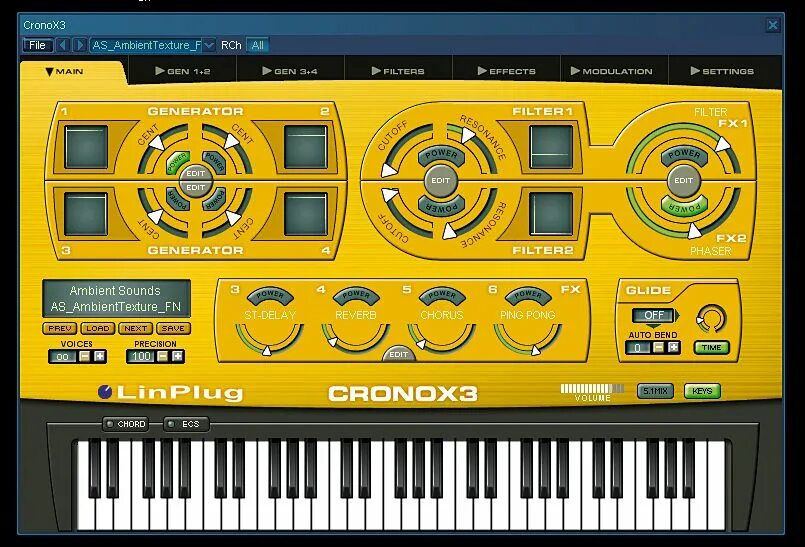805x547 pixels.
Task: Decrease VOICES with minus button
Action: coord(85,356)
